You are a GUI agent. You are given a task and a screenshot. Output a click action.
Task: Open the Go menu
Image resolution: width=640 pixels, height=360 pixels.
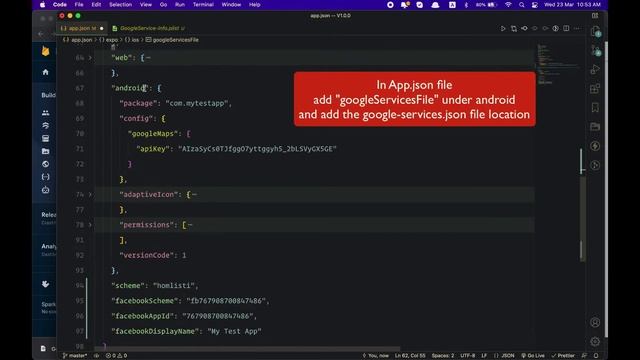[163, 4]
